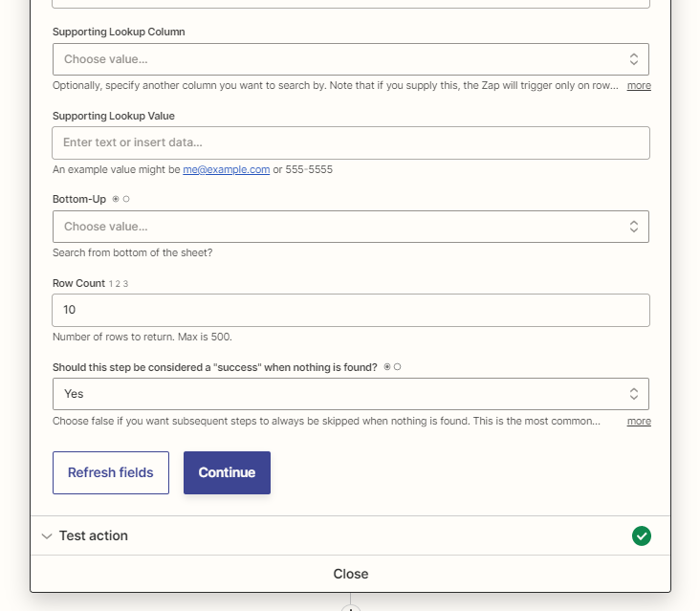Click the radio icon beside Bottom-Up label
Image resolution: width=700 pixels, height=611 pixels.
[x=121, y=199]
